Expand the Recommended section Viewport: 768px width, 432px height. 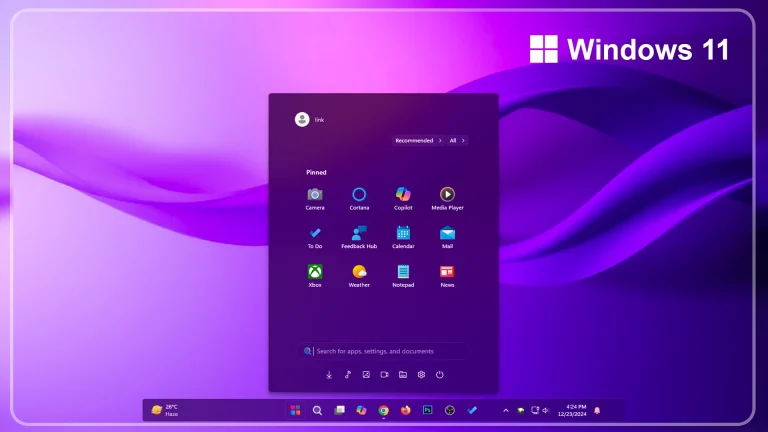point(418,141)
